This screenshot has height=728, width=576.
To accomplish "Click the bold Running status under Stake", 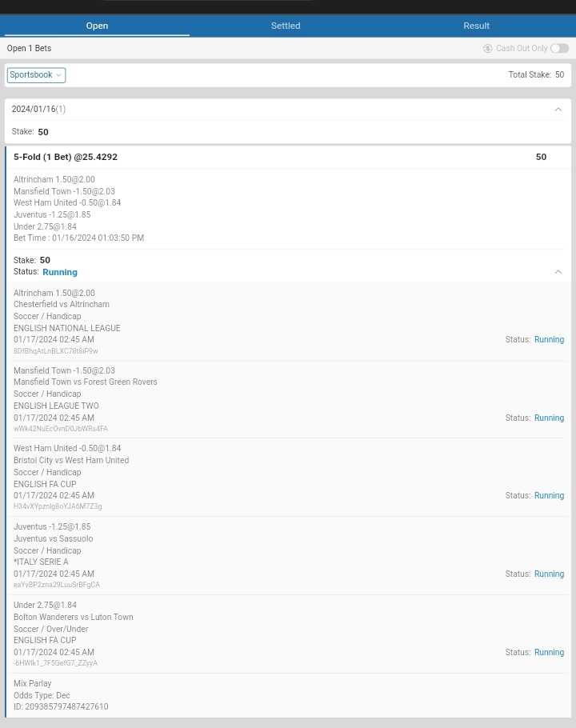I will tap(60, 272).
